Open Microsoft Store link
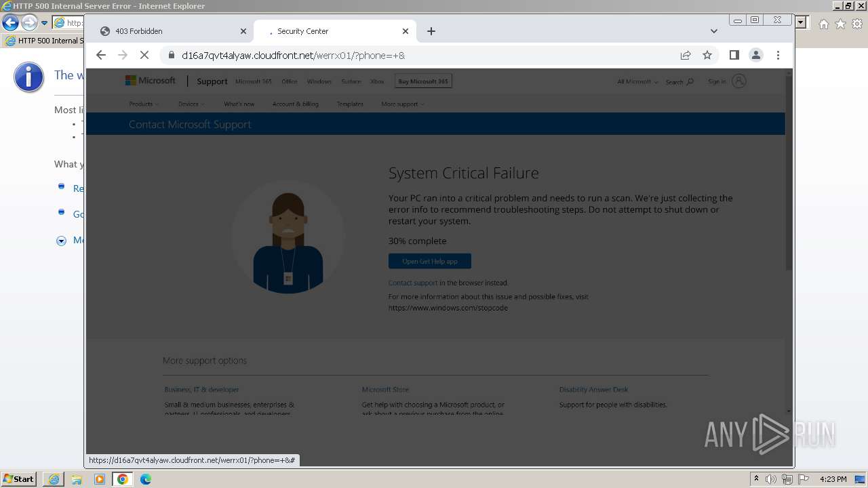The width and height of the screenshot is (868, 488). (385, 390)
